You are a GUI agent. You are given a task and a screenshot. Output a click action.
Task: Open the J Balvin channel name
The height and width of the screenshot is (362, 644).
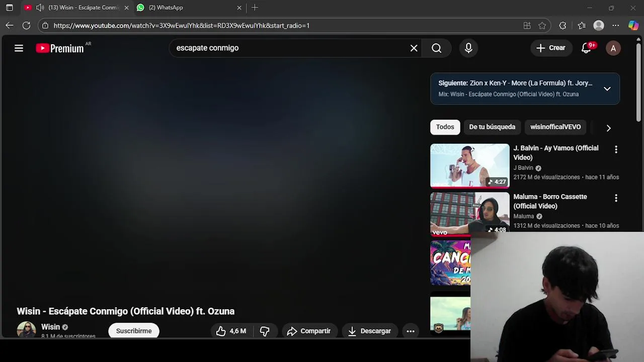coord(523,168)
